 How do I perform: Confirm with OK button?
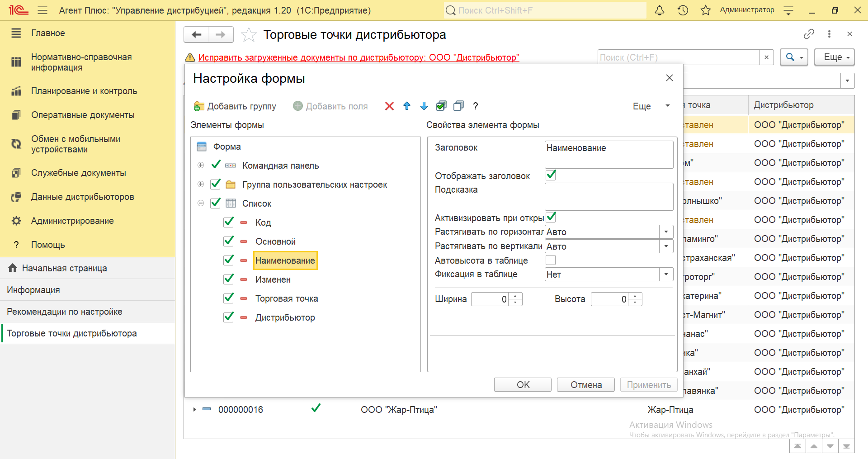[523, 384]
